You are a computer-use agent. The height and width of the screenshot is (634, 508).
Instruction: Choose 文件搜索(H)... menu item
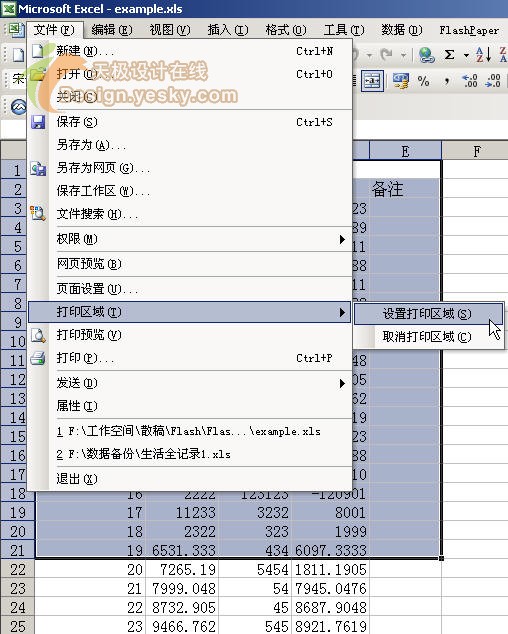coord(190,214)
